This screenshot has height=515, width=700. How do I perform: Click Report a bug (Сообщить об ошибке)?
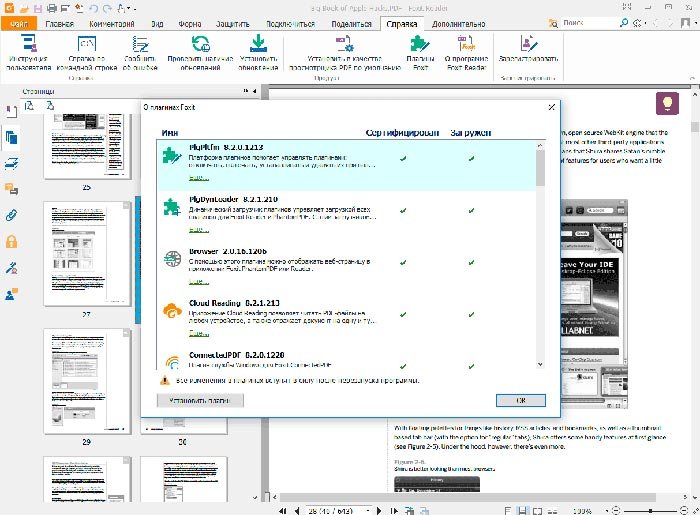(x=140, y=53)
